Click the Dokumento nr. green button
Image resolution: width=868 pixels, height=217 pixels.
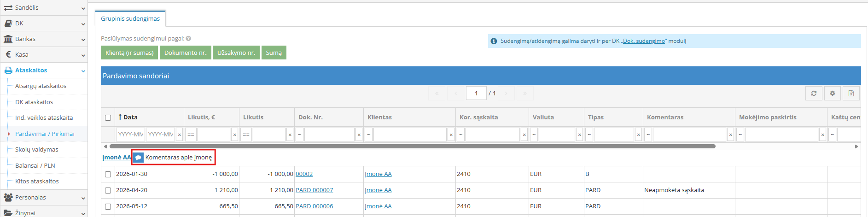point(186,53)
